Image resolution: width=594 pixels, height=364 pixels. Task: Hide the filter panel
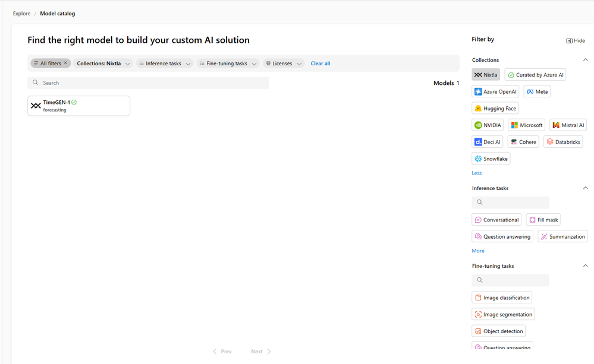[x=576, y=41]
